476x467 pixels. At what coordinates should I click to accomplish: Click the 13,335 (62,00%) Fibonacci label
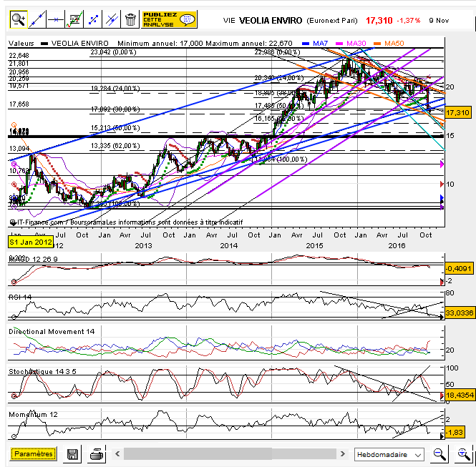point(115,146)
